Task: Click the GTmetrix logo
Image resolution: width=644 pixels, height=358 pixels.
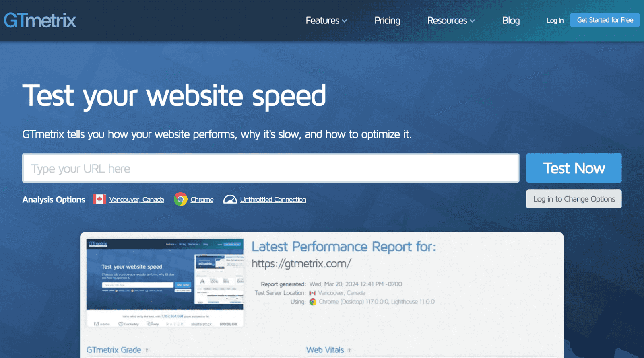Action: click(40, 21)
